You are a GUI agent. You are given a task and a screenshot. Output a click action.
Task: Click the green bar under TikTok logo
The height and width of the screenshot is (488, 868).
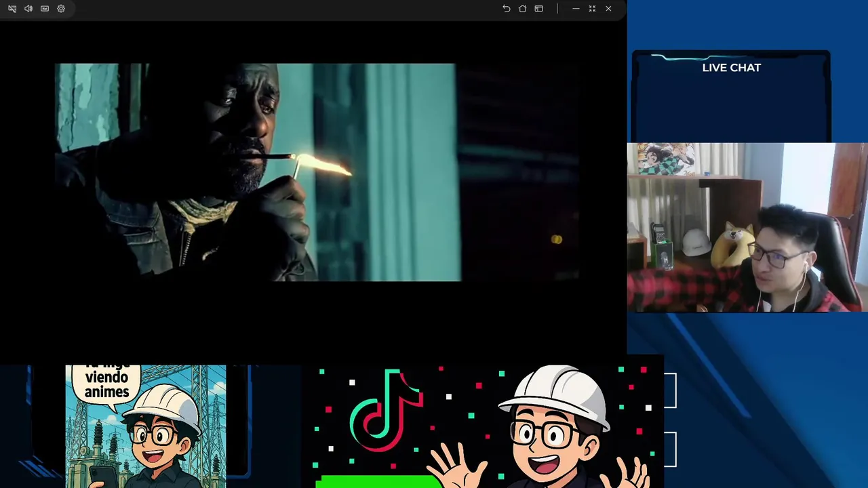click(378, 481)
